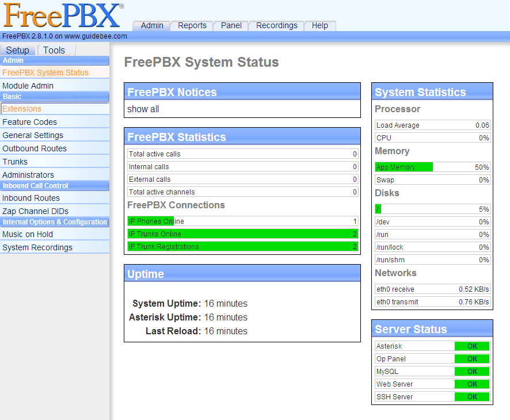The image size is (510, 420).
Task: Open Inbound Routes settings
Action: pos(30,198)
